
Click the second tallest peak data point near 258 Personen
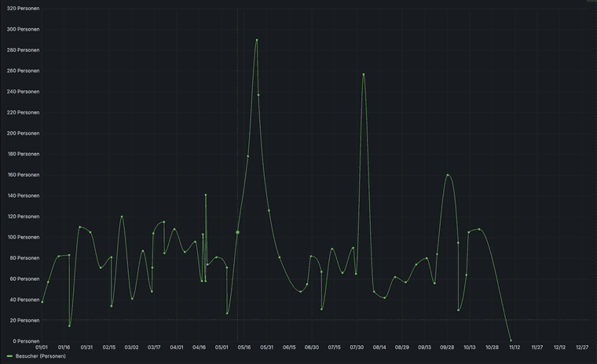point(364,75)
